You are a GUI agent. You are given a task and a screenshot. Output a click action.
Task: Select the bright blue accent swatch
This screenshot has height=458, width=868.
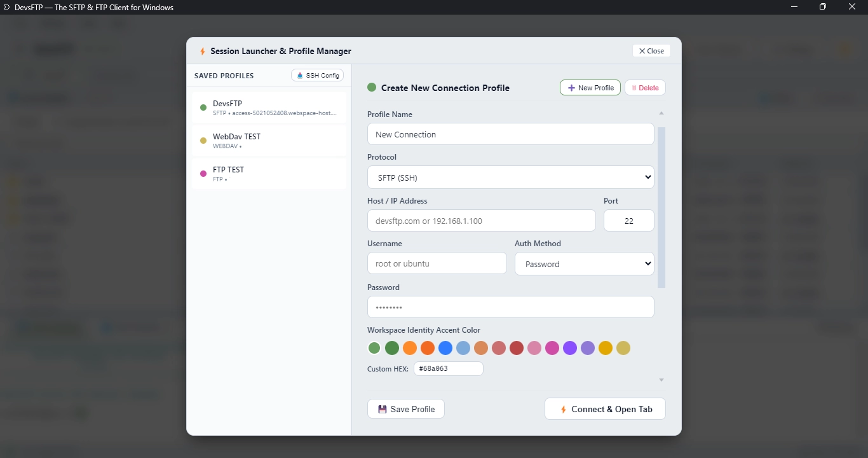pyautogui.click(x=445, y=348)
